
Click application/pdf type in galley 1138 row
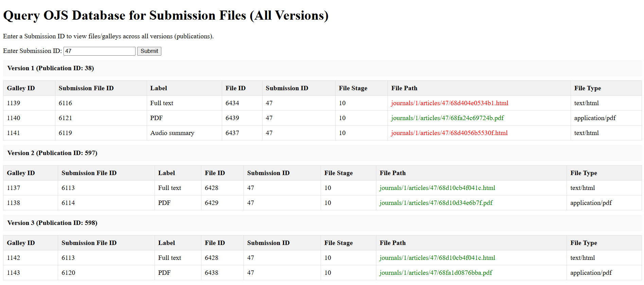(x=591, y=203)
